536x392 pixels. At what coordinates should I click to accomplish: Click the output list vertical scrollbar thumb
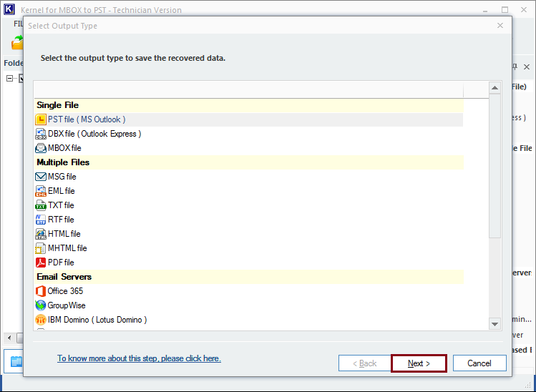[494, 166]
